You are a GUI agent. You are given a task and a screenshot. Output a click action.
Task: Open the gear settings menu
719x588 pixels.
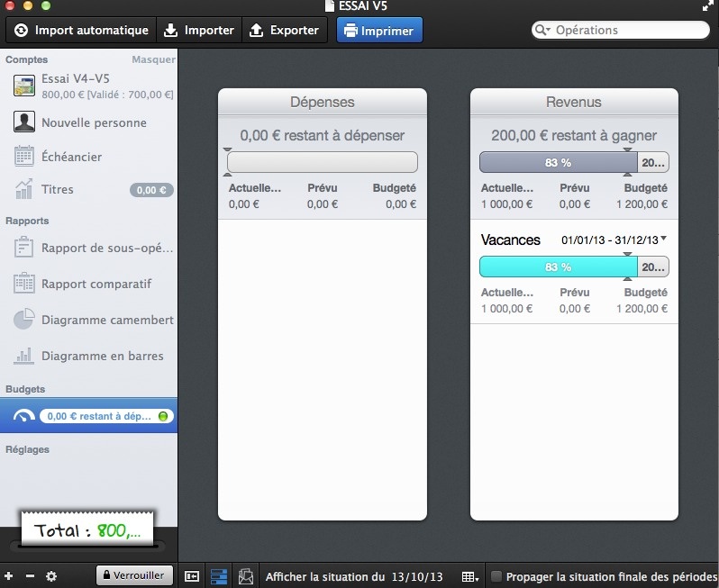pyautogui.click(x=51, y=576)
